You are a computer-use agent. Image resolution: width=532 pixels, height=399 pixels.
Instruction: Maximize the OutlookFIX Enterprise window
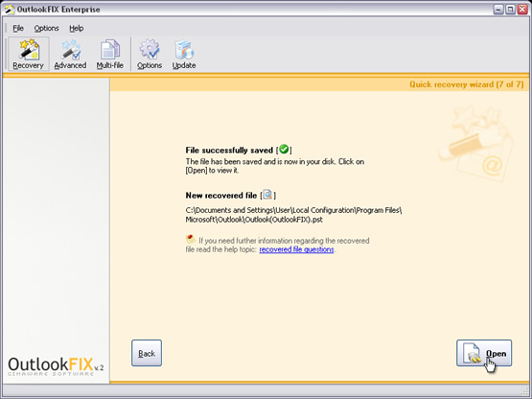coord(510,10)
